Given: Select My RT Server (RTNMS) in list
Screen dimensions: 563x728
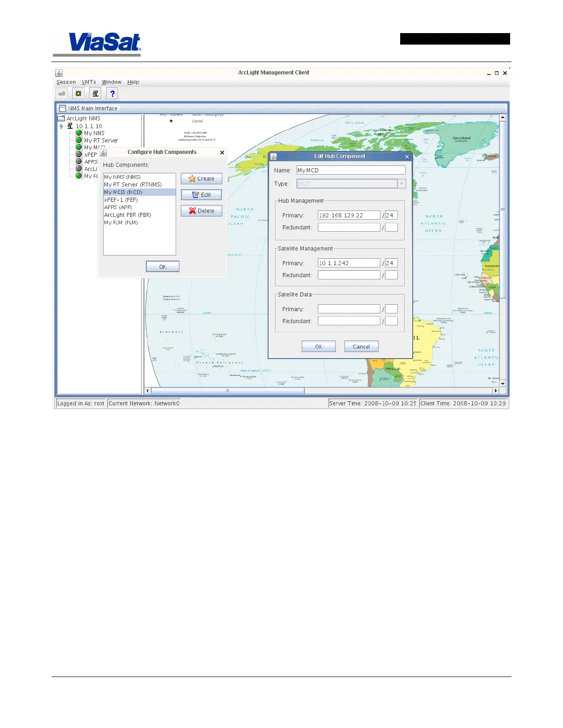Looking at the screenshot, I should click(x=139, y=184).
